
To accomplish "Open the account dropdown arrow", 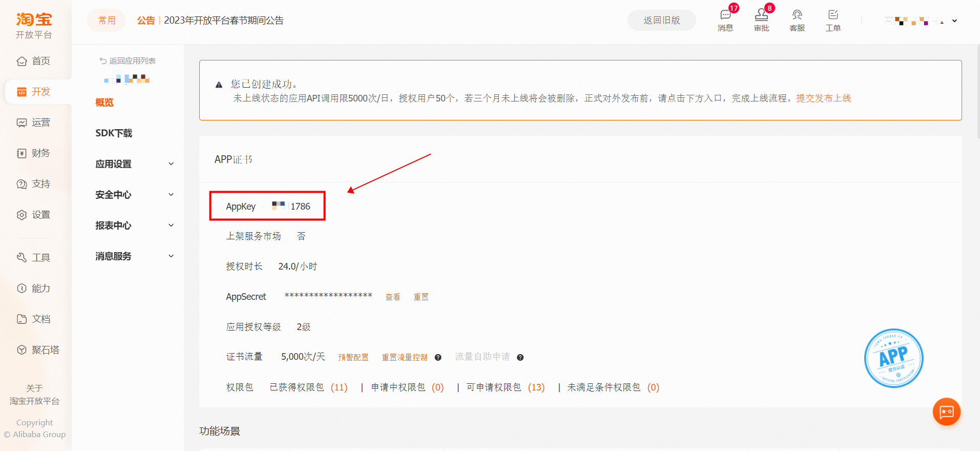I will pos(955,21).
